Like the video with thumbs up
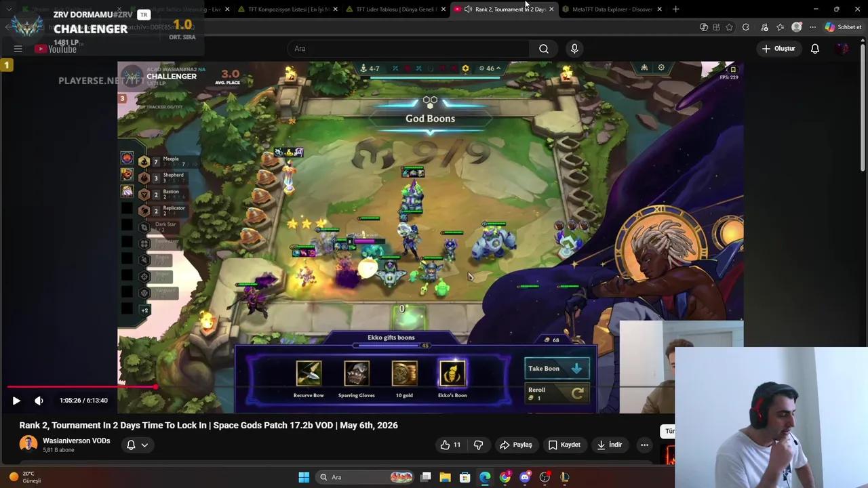The width and height of the screenshot is (868, 488). click(x=450, y=445)
